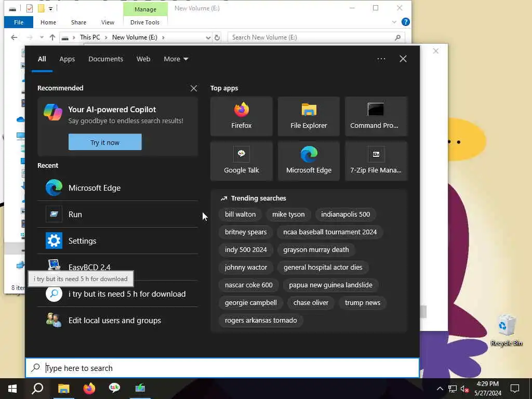Screen dimensions: 532x399
Task: Search ncaa baseball tournament 2024 trend
Action: click(x=330, y=232)
